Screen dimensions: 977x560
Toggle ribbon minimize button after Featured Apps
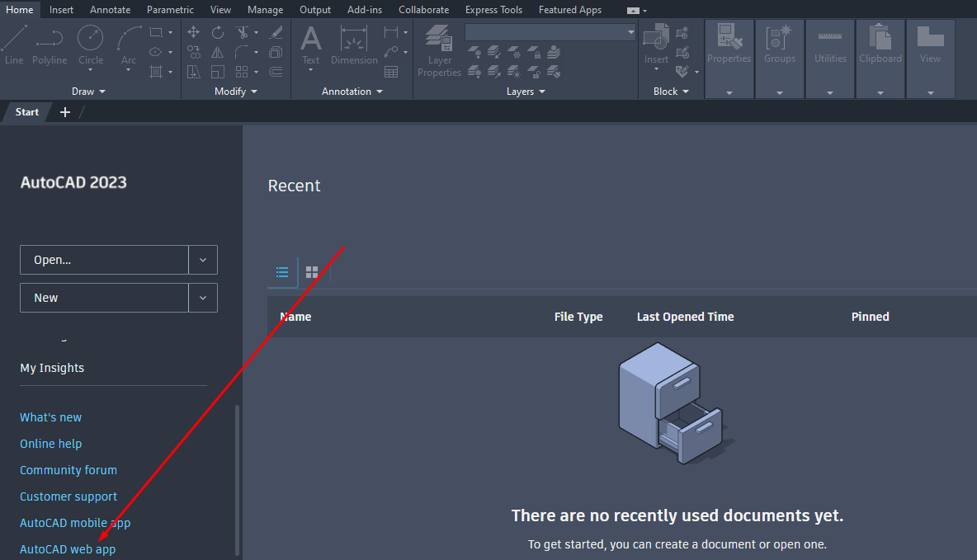click(633, 10)
